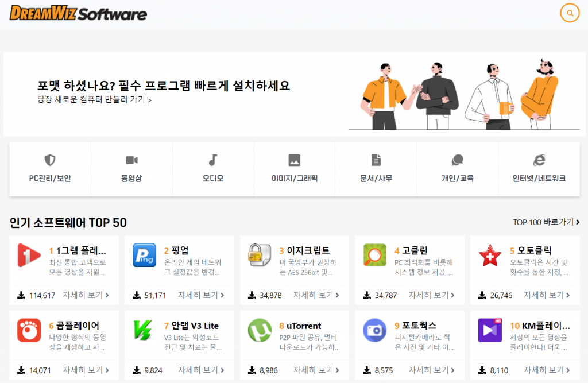Open the 오디오 category tab

(213, 169)
